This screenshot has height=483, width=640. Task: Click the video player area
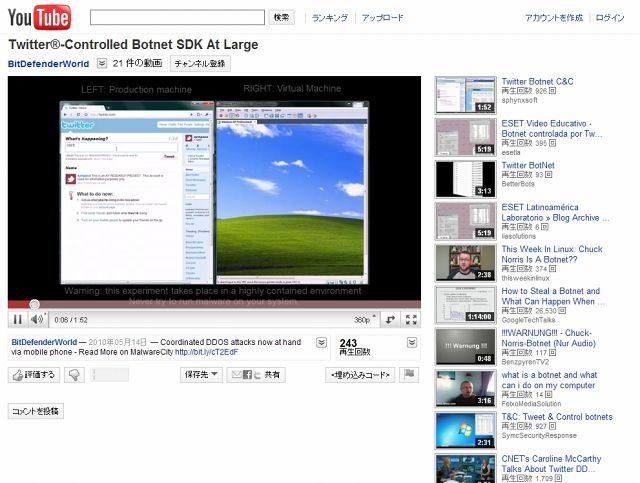[x=214, y=188]
